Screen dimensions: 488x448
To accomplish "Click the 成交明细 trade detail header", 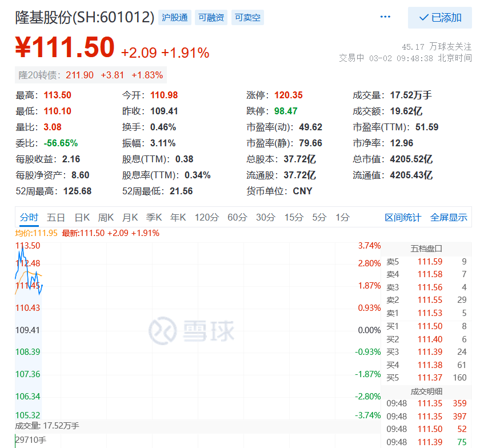I will click(x=426, y=391).
